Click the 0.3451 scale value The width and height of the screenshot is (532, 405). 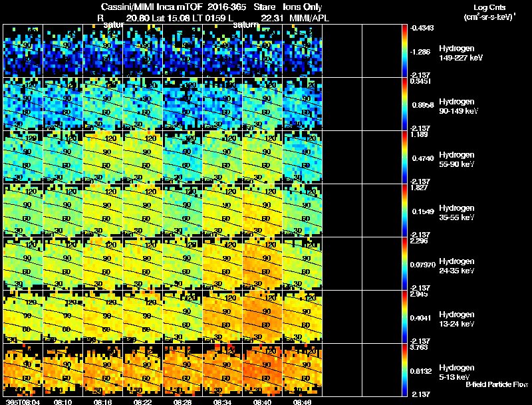point(420,81)
